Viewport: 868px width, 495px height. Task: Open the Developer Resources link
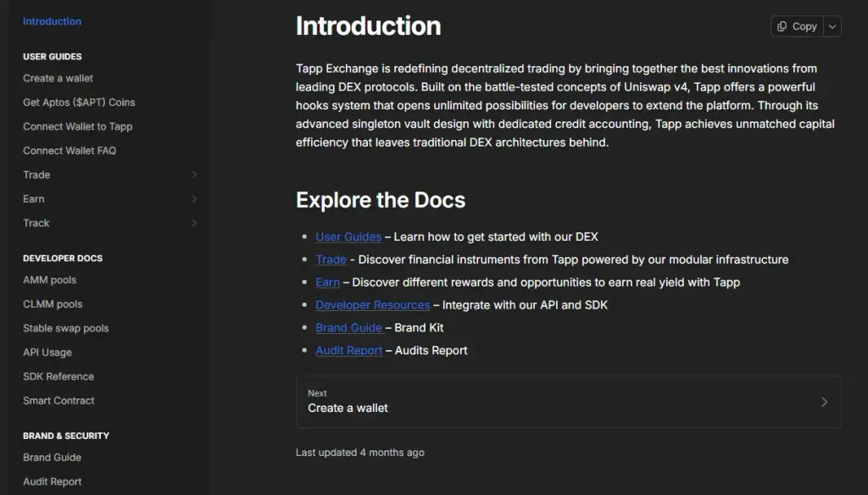pyautogui.click(x=373, y=305)
